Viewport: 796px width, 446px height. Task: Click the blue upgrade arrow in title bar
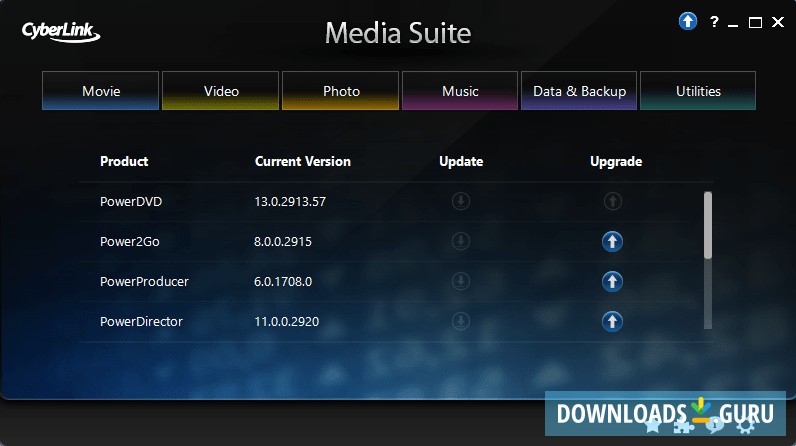click(688, 21)
